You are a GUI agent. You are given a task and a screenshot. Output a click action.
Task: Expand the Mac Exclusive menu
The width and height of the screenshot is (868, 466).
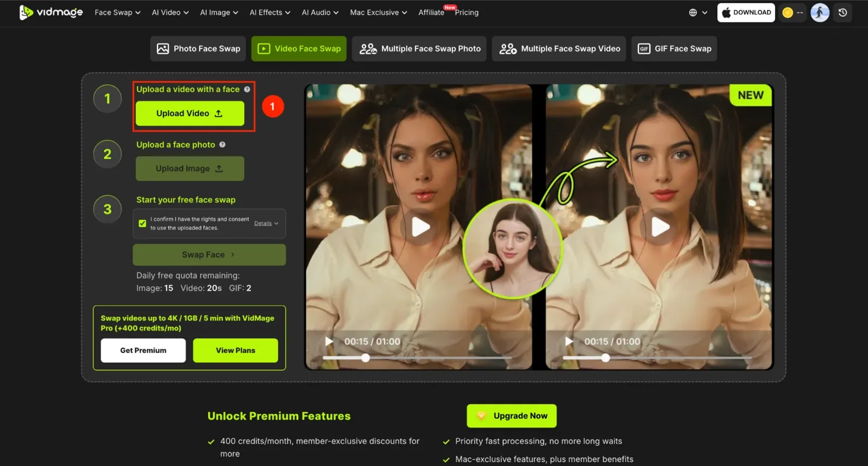coord(378,12)
